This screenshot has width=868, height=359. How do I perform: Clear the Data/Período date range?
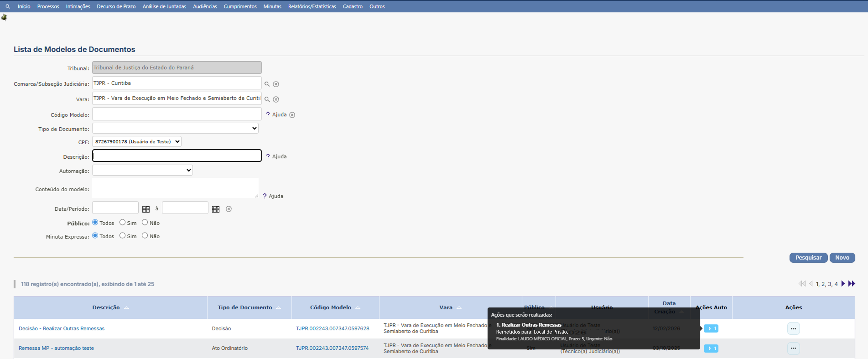click(229, 209)
